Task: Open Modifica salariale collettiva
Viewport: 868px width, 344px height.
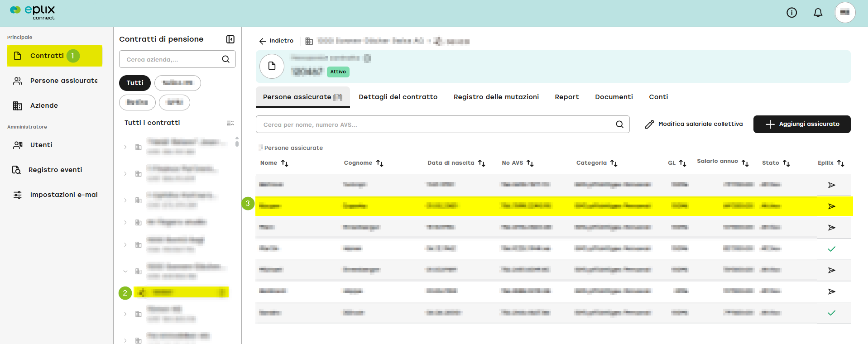Action: point(694,124)
